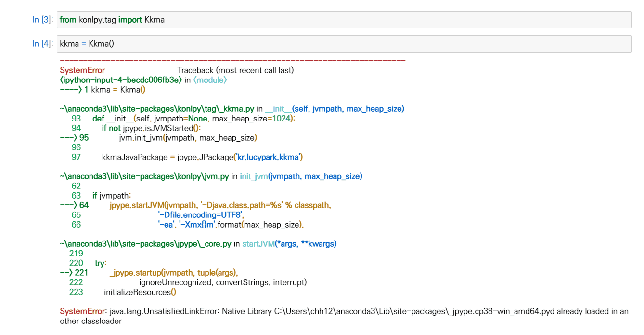Click the __init__(self, jvmpath, max_heap_size) signature
Image resolution: width=644 pixels, height=335 pixels.
coord(335,109)
